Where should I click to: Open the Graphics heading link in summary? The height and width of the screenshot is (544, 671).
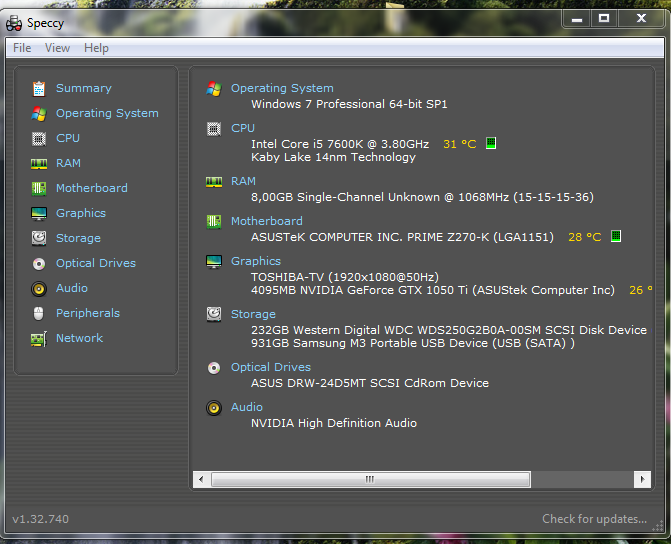[x=256, y=261]
